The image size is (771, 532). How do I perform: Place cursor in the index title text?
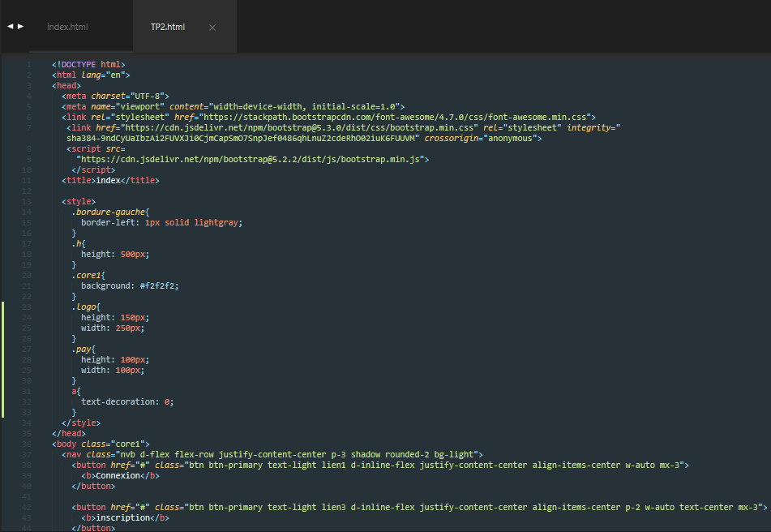(x=108, y=180)
